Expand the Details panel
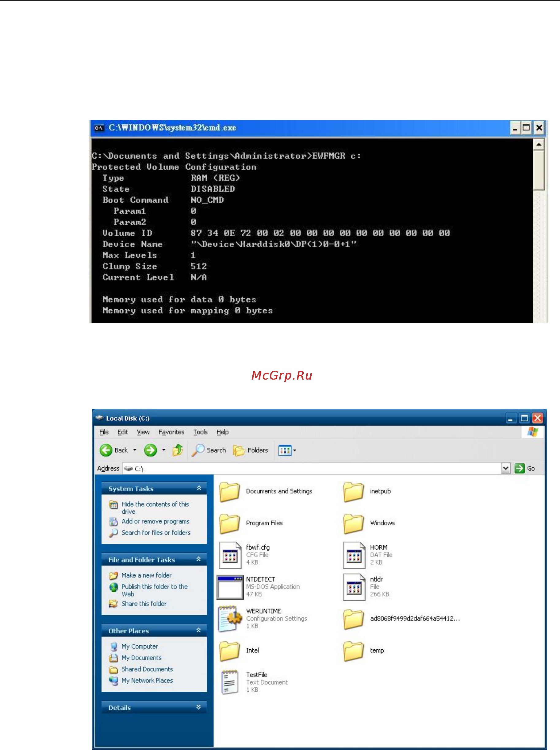The width and height of the screenshot is (560, 750). click(x=198, y=707)
